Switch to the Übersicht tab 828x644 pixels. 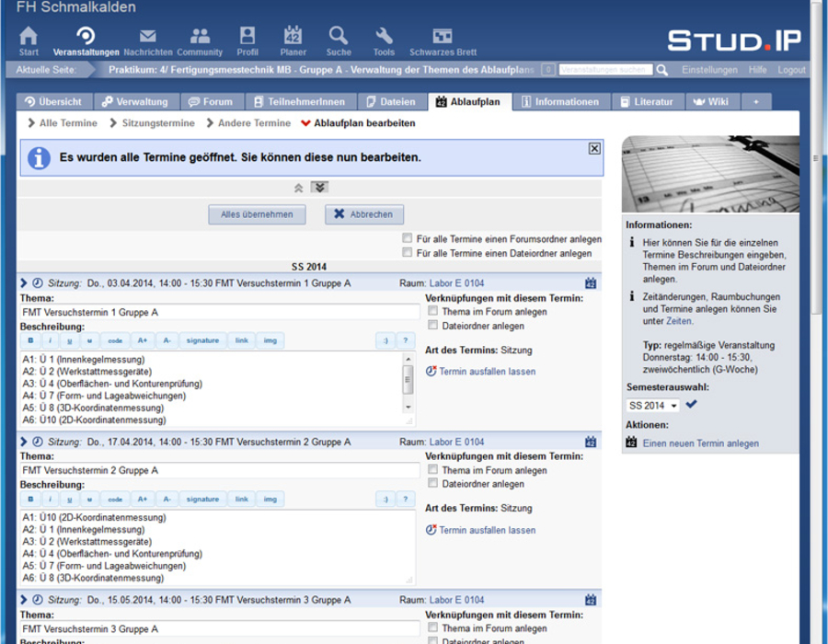pyautogui.click(x=54, y=102)
